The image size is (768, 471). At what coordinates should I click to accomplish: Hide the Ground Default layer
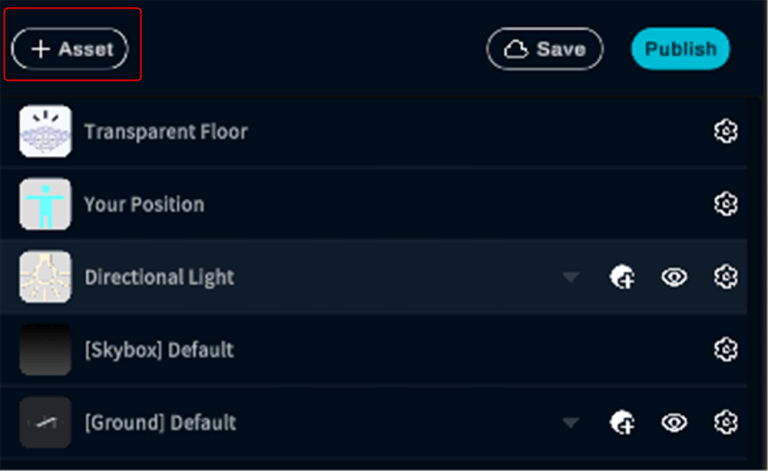(x=675, y=423)
